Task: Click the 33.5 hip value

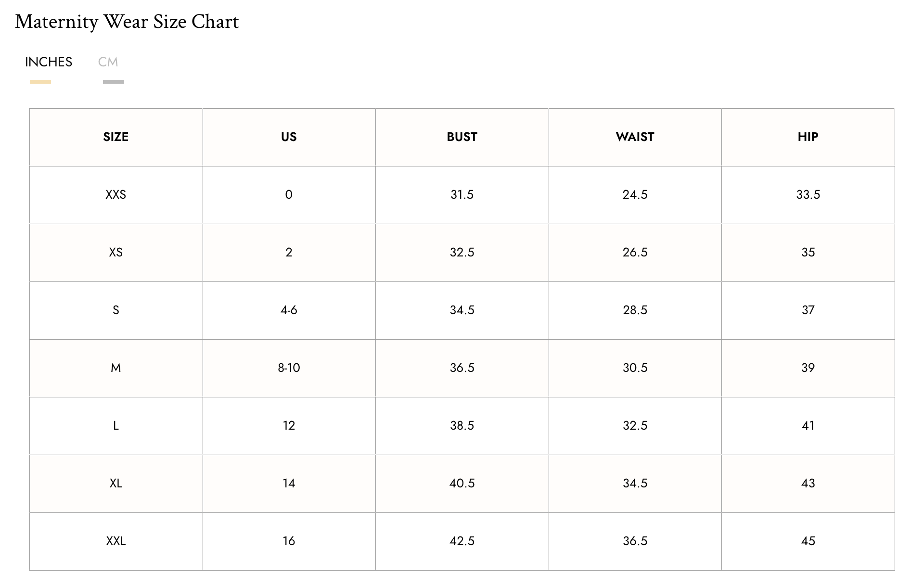Action: click(808, 195)
